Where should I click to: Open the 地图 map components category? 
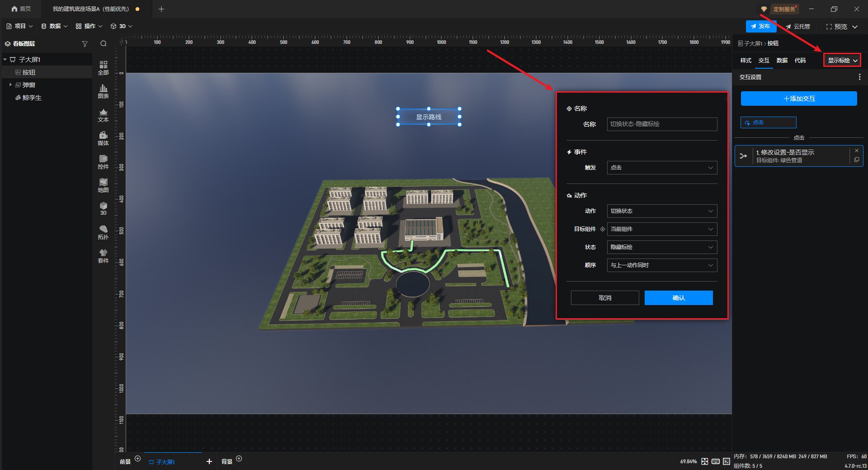coord(103,185)
